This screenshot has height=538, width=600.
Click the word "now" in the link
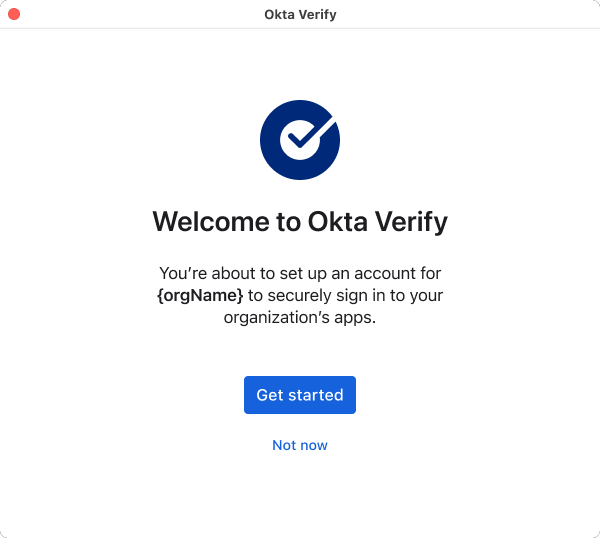[x=314, y=445]
